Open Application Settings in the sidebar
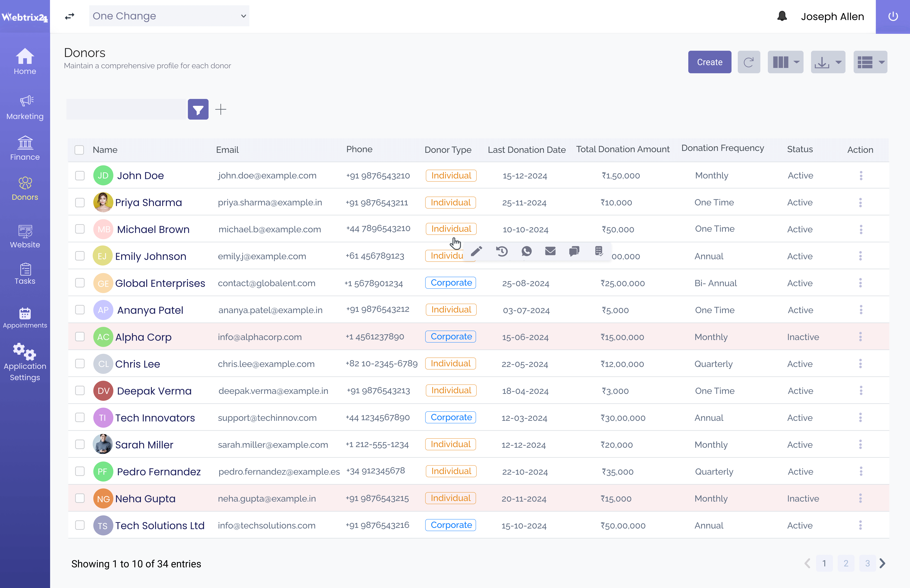This screenshot has width=910, height=588. point(25,362)
